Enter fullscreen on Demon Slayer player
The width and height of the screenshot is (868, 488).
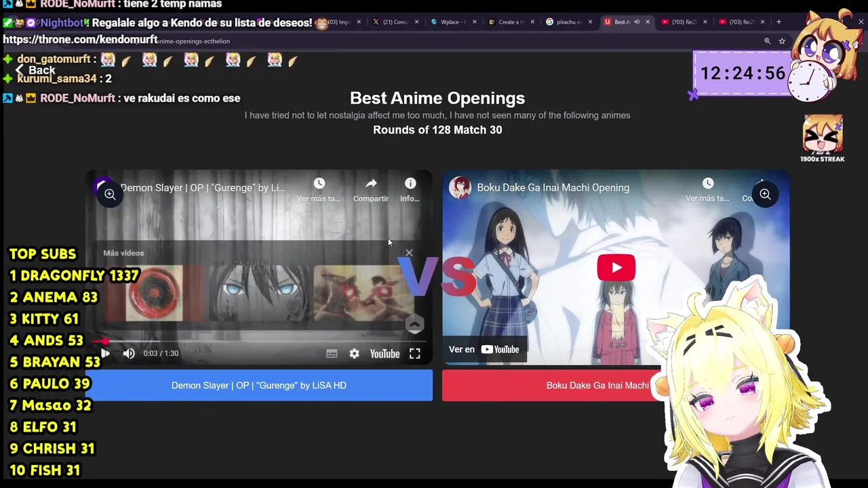[414, 353]
